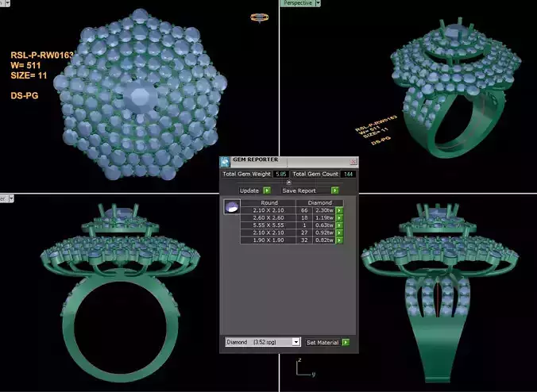
Task: Click green arrow of 2.30tw gem row
Action: coord(339,210)
